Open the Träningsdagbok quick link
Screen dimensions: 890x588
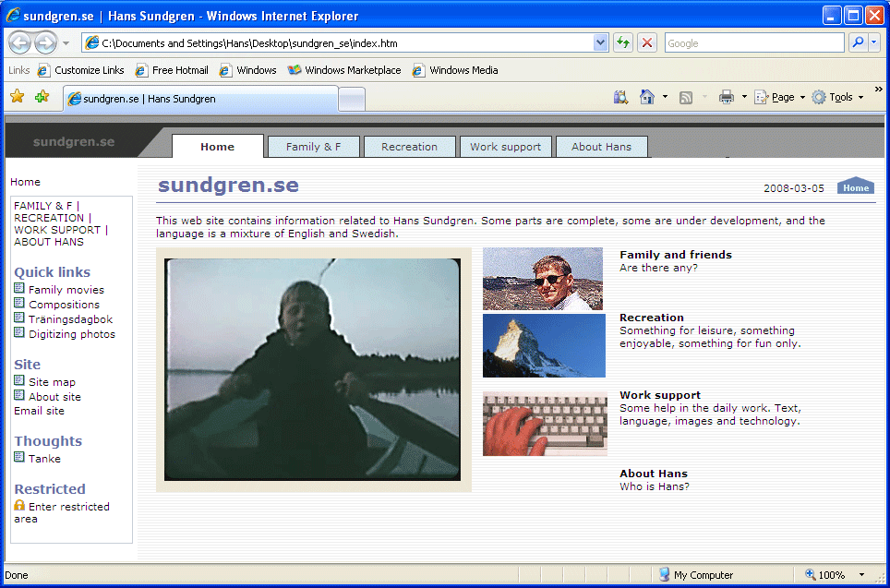(x=70, y=319)
